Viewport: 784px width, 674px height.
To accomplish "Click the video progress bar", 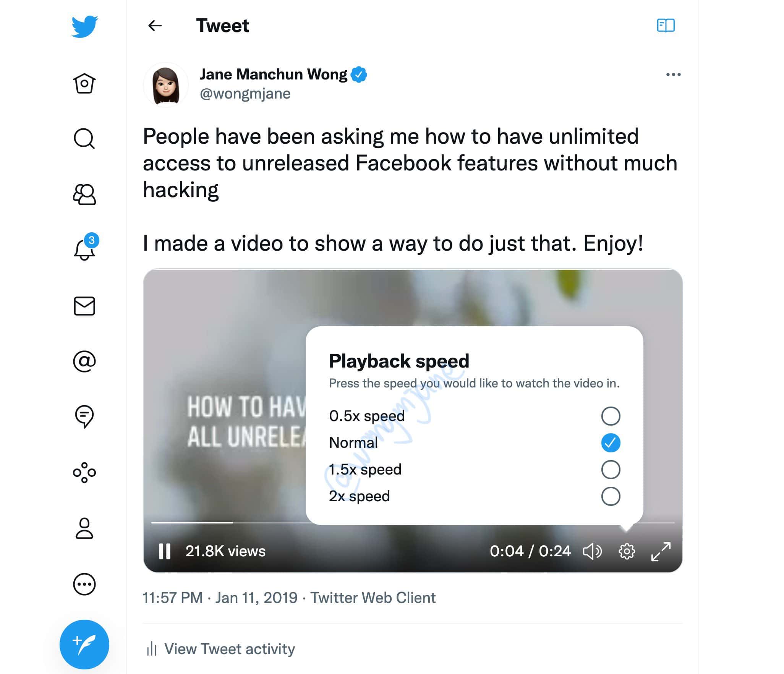I will [x=413, y=522].
